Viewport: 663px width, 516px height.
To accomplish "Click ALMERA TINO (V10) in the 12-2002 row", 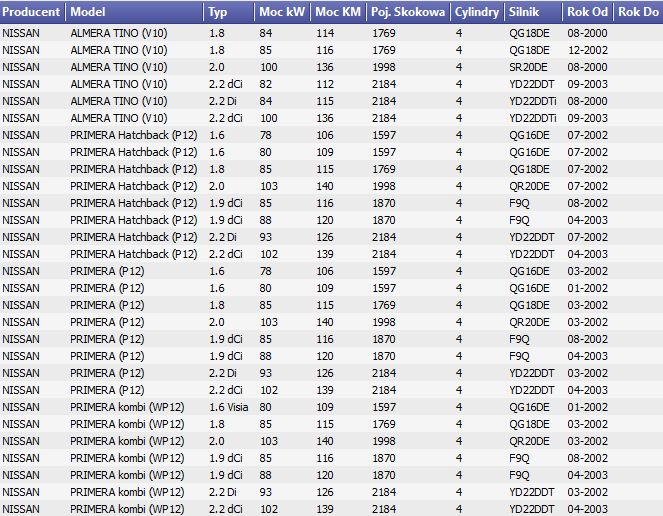I will coord(119,50).
